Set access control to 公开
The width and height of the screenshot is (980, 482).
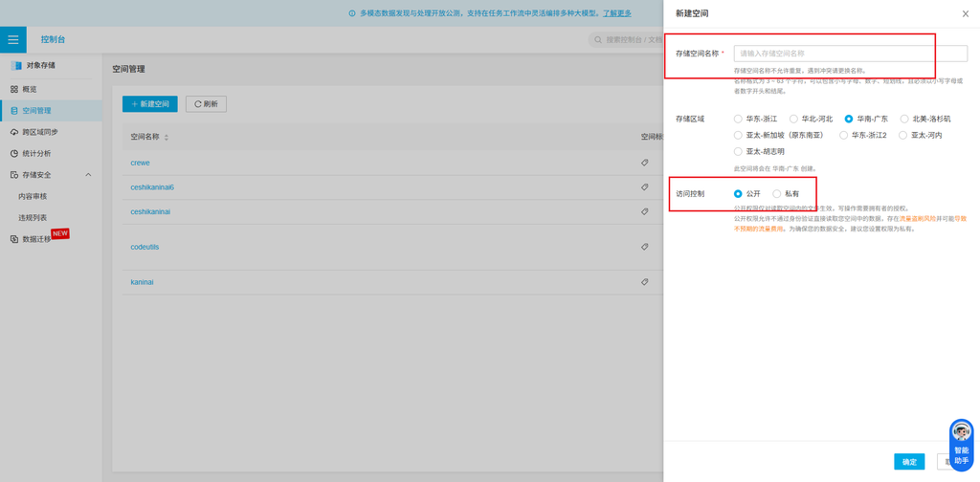[x=738, y=193]
